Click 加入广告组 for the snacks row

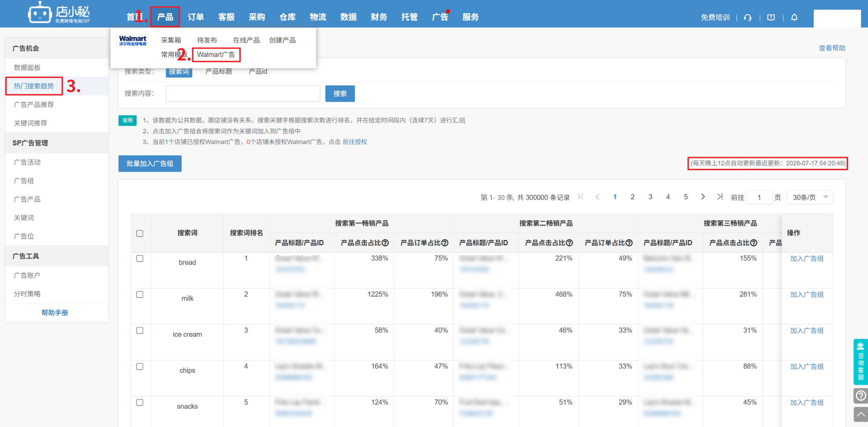click(x=807, y=403)
